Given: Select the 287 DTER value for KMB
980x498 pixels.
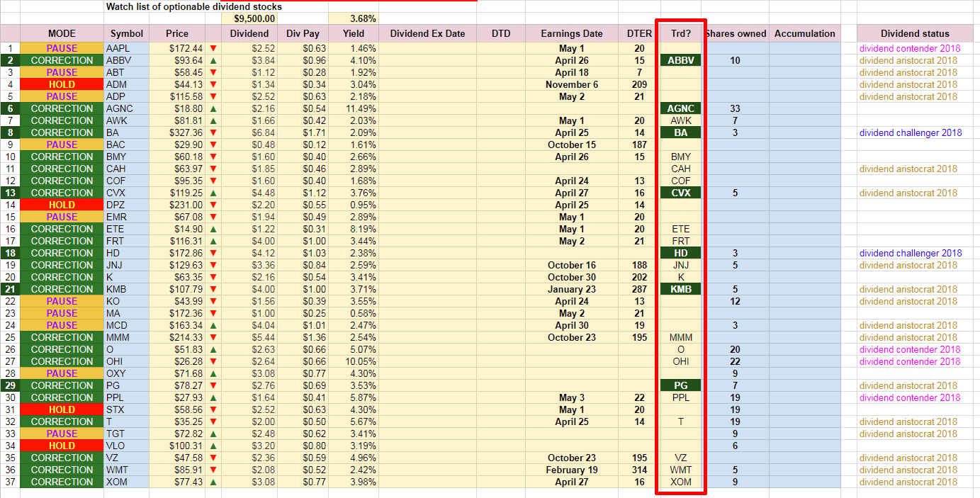Looking at the screenshot, I should [640, 289].
